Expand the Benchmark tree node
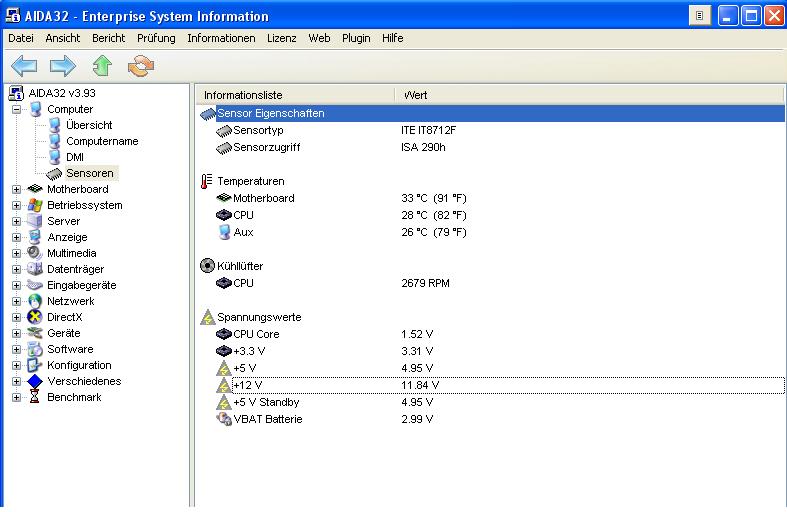This screenshot has width=787, height=512. click(17, 398)
